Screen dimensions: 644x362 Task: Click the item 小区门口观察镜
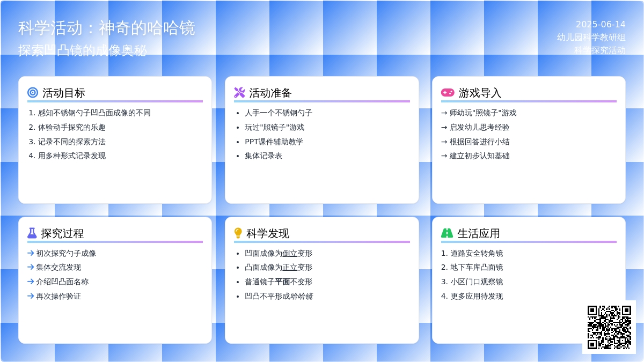(x=477, y=282)
